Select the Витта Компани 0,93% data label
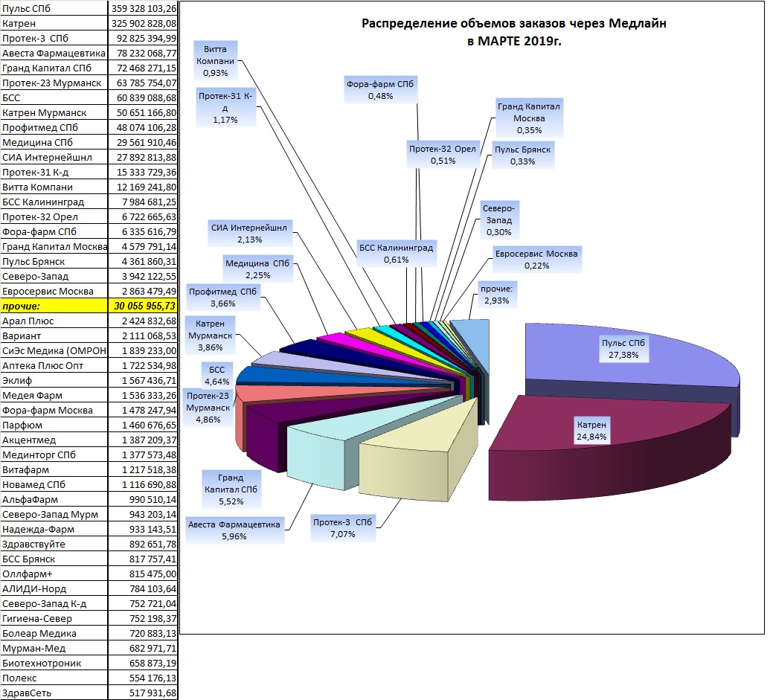The image size is (773, 700). (x=216, y=61)
